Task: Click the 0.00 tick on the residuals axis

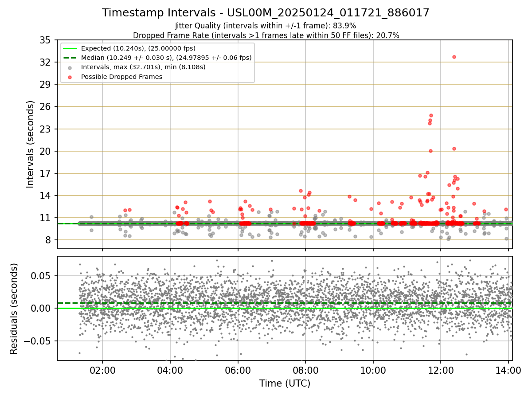Action: [42, 308]
